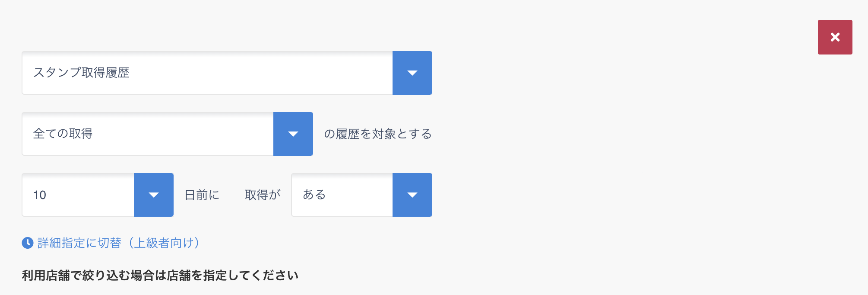Click empty white area of スタンプ取得履歴 select box
The width and height of the screenshot is (868, 295).
tap(259, 73)
